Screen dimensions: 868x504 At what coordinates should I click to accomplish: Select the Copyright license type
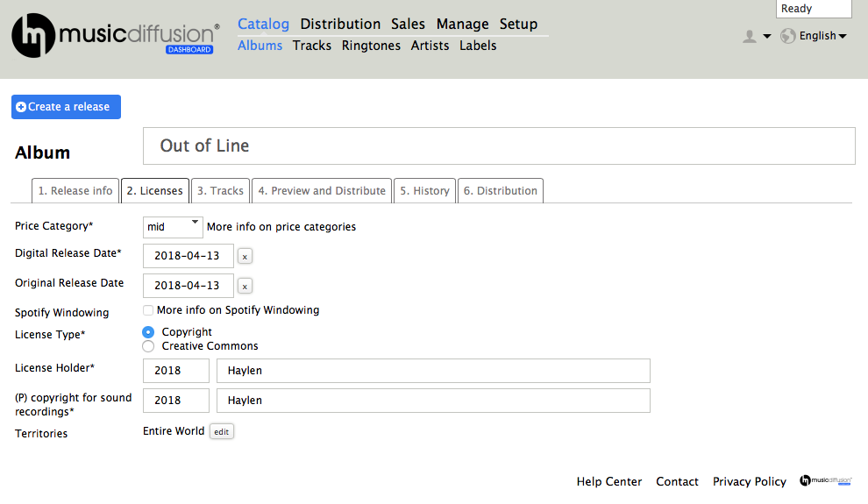click(148, 332)
